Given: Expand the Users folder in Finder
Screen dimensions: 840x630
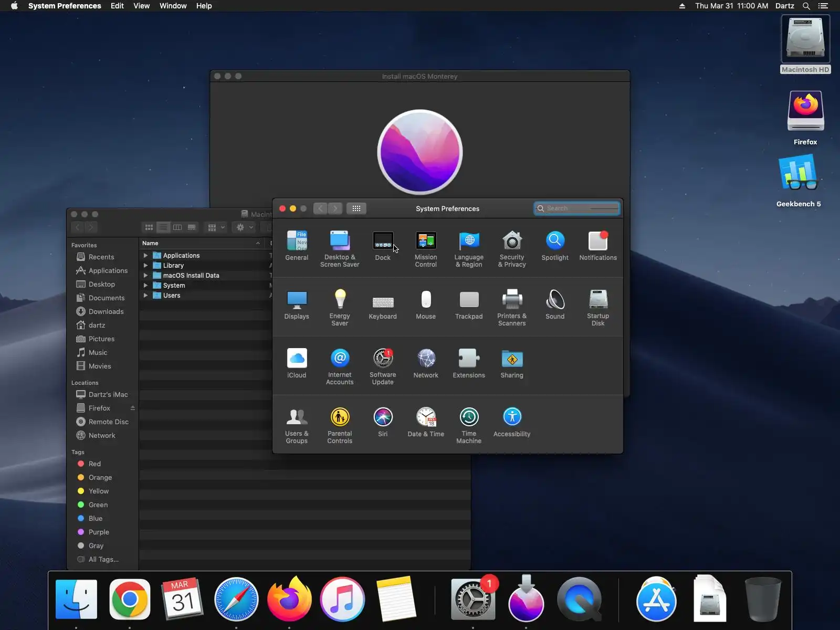Looking at the screenshot, I should [x=145, y=295].
